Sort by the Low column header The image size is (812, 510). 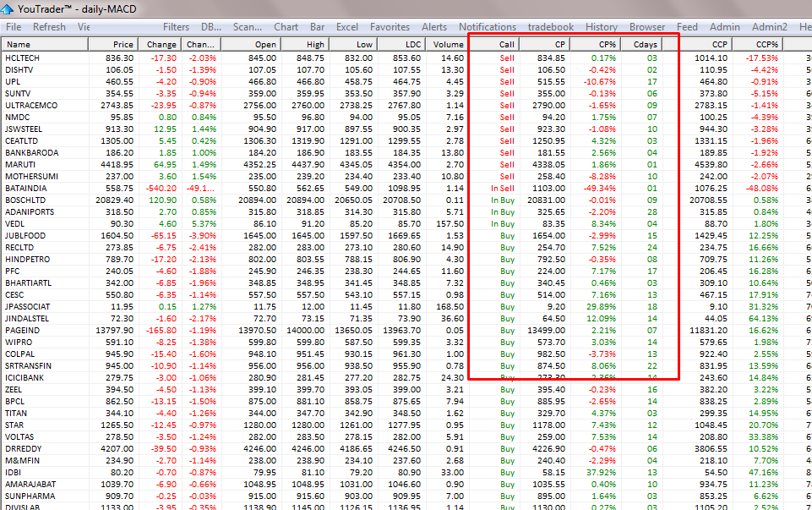click(x=353, y=44)
